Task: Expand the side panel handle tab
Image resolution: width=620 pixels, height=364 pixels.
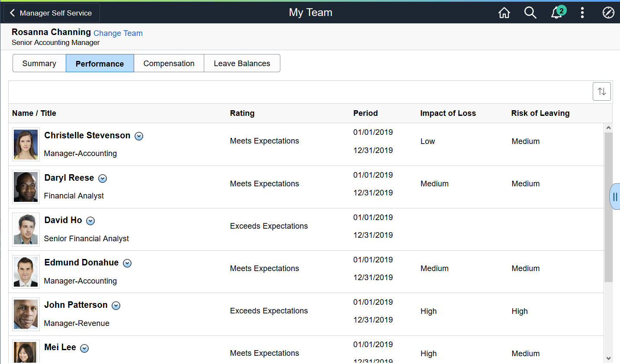Action: [x=615, y=197]
